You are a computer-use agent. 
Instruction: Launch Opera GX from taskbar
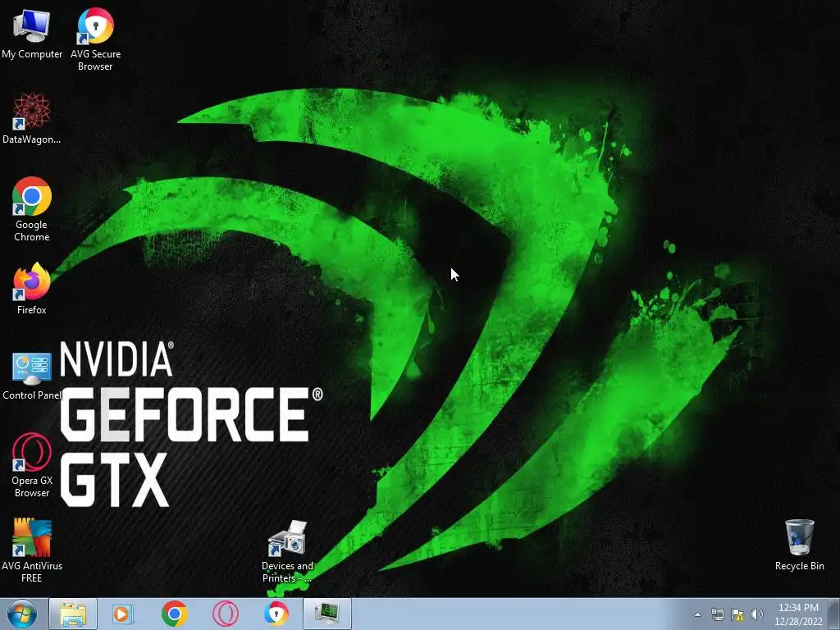[x=225, y=614]
